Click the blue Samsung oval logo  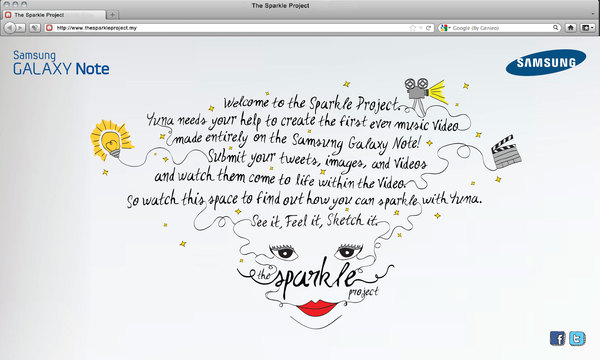[546, 62]
